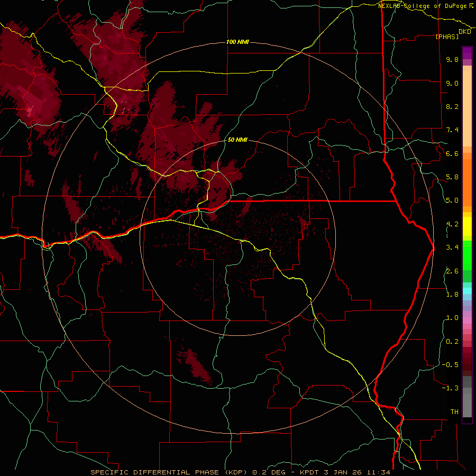Click the -1.3 legend value
This screenshot has width=476, height=476.
450,388
